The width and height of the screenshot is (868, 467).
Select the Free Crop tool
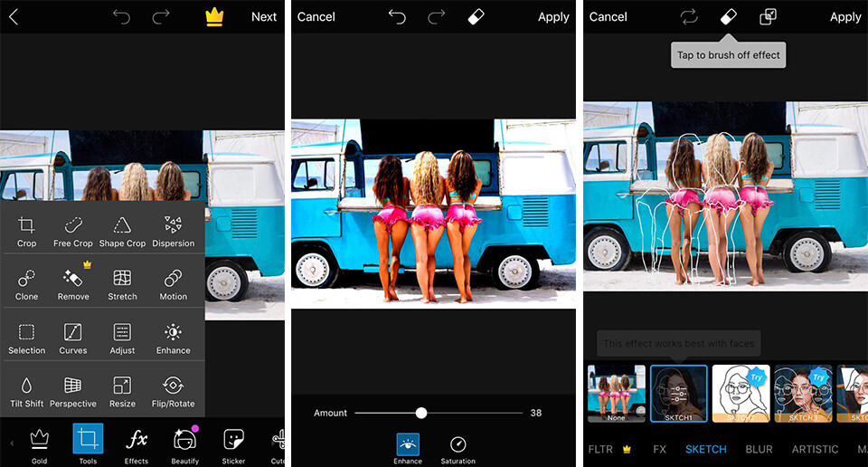73,232
